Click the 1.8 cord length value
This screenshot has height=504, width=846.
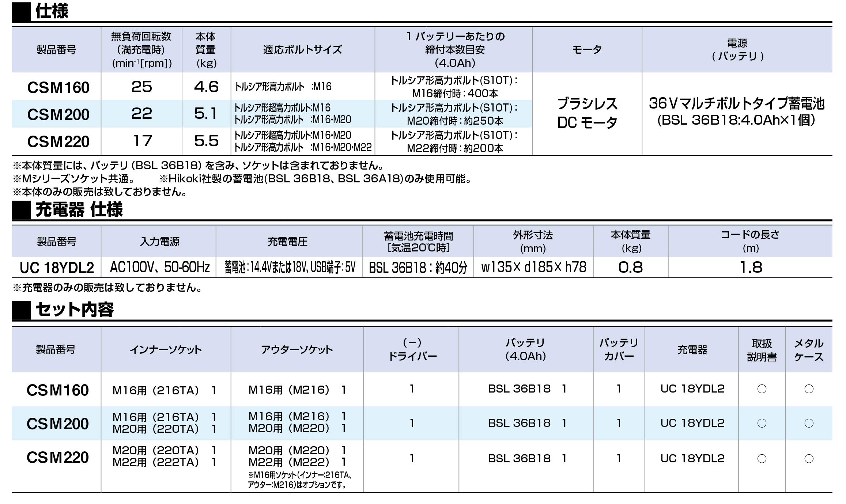click(751, 267)
